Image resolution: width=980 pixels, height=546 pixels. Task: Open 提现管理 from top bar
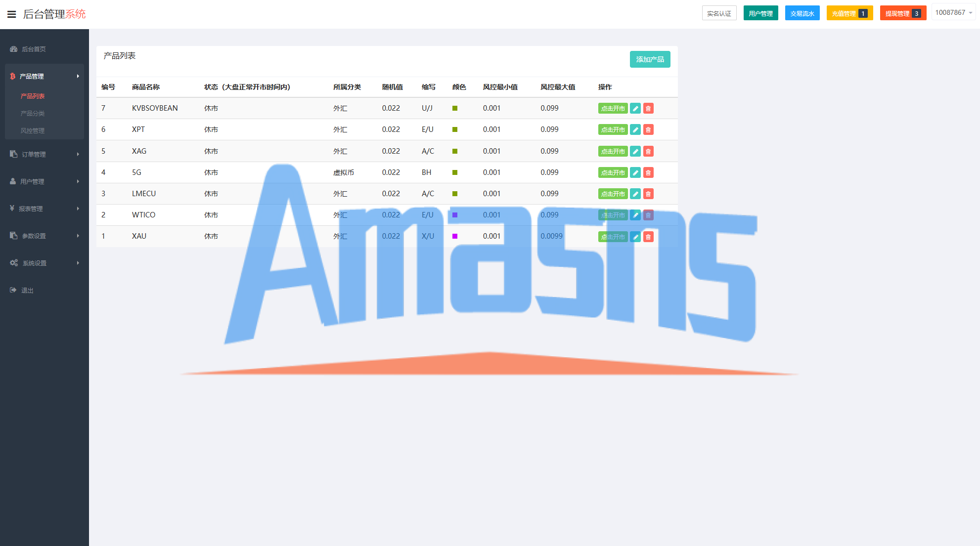pos(902,13)
